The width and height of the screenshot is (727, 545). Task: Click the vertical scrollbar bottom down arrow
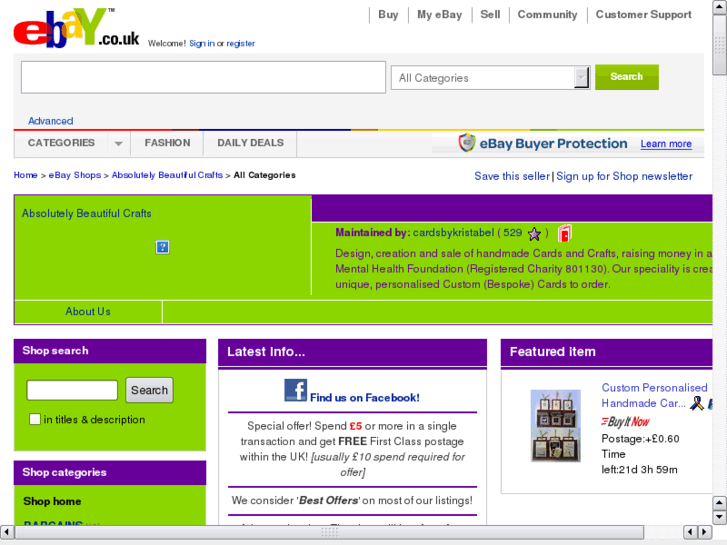pos(720,517)
